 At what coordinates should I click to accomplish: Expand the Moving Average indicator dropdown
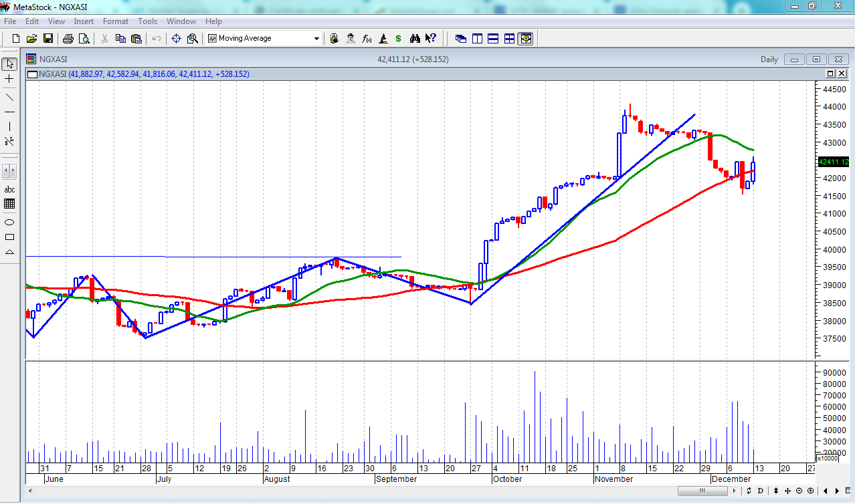[x=317, y=39]
